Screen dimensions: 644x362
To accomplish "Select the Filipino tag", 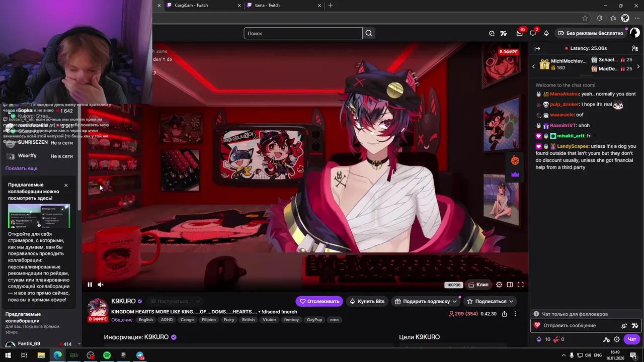I will tap(208, 320).
